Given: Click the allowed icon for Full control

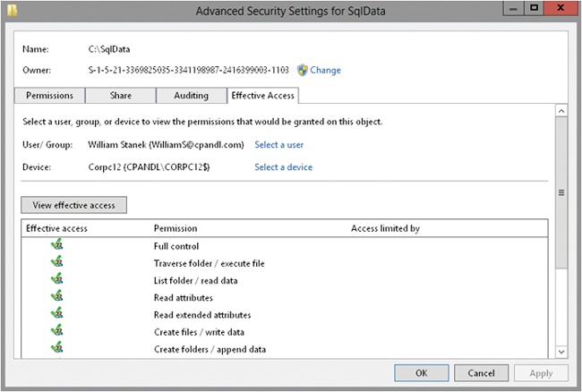Looking at the screenshot, I should [x=56, y=244].
